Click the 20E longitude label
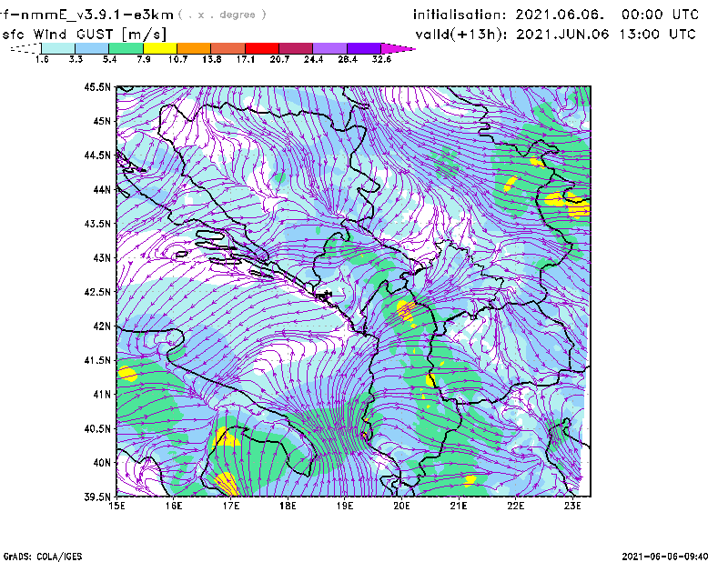Screen dimensions: 728x562 401,506
